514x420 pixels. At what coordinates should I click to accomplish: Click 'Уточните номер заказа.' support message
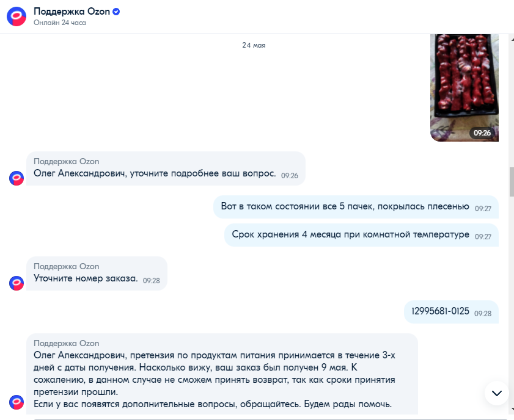pyautogui.click(x=97, y=273)
